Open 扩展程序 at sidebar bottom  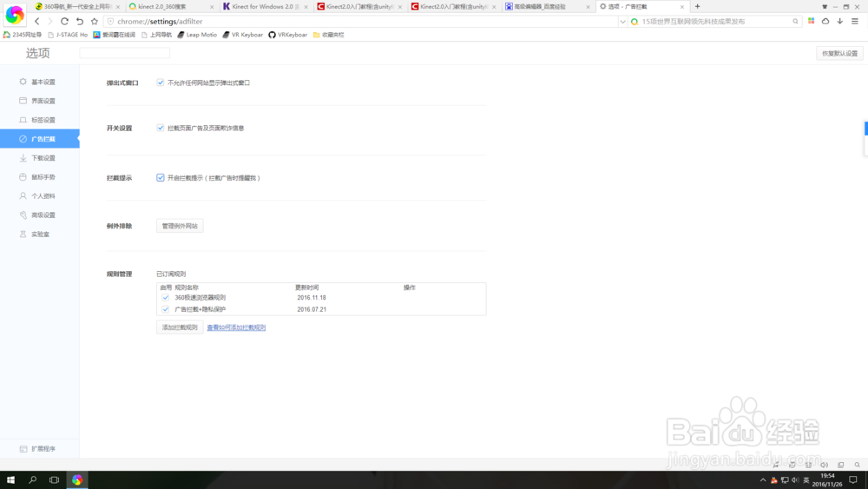pos(39,448)
